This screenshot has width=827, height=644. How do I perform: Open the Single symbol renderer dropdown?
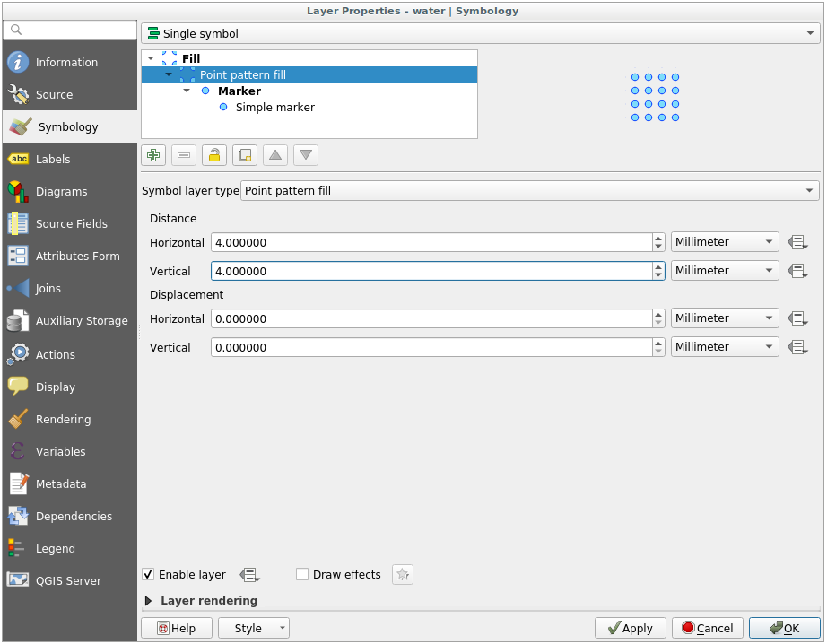(480, 34)
